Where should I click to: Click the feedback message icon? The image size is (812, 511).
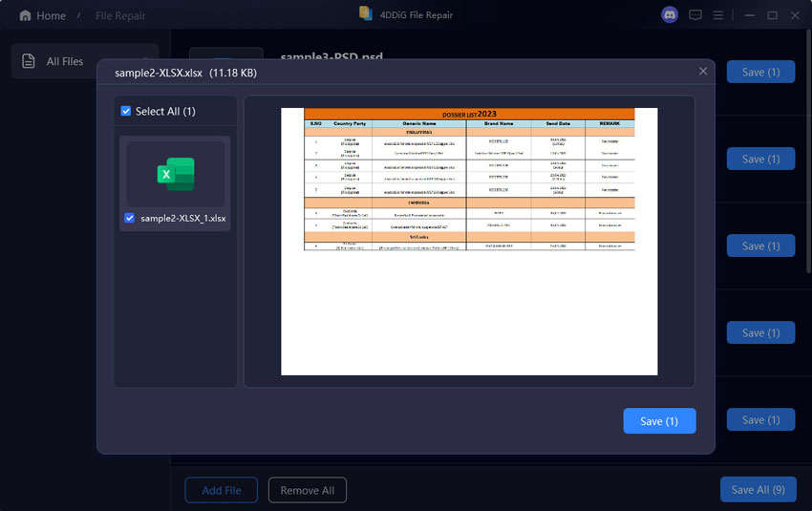tap(695, 15)
